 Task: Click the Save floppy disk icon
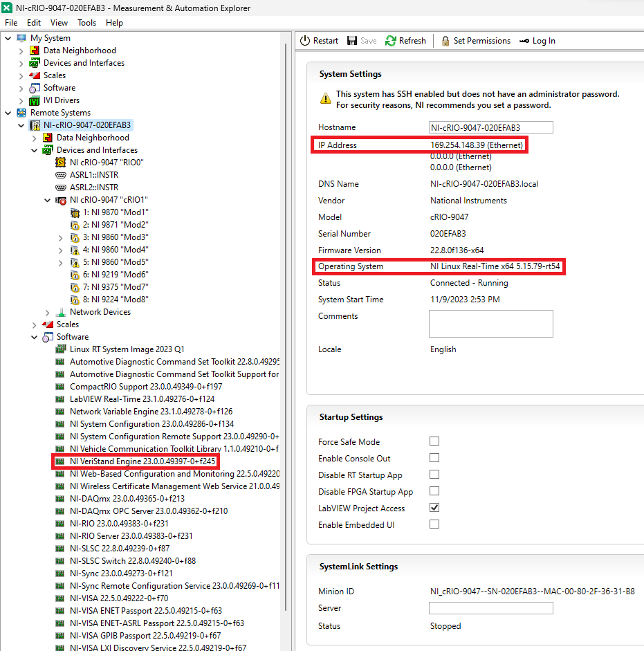(352, 41)
